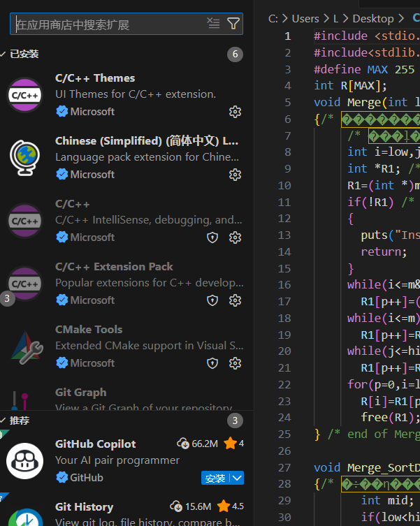The height and width of the screenshot is (526, 420).
Task: Click the L breadcrumb segment
Action: (x=335, y=18)
